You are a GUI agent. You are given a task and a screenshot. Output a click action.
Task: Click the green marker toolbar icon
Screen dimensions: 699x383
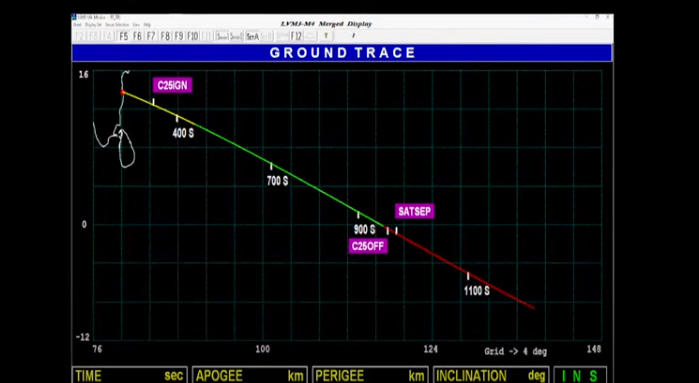326,36
